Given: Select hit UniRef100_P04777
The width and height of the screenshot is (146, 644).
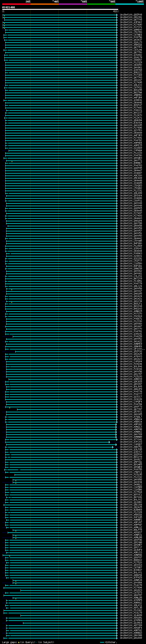Looking at the screenshot, I should [x=131, y=394].
